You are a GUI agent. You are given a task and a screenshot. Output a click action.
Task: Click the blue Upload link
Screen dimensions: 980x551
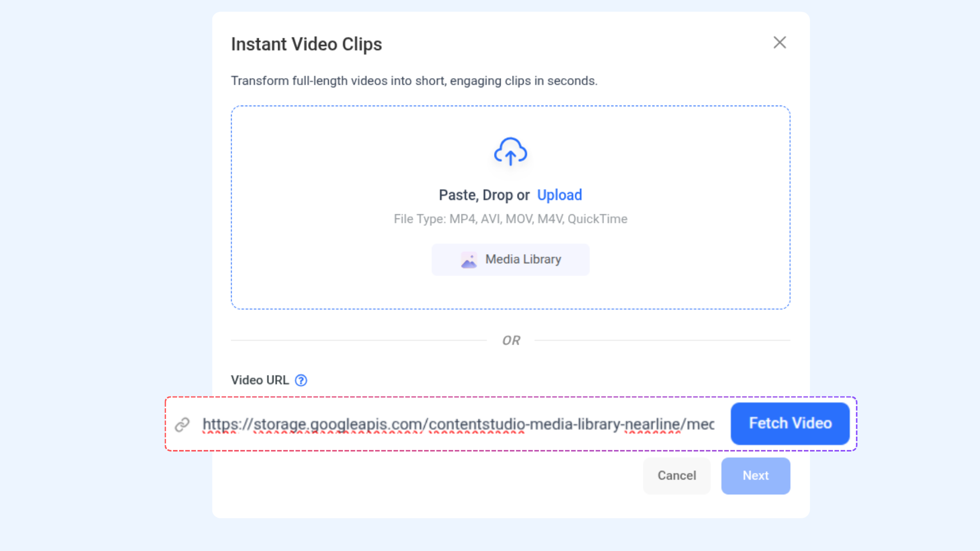pyautogui.click(x=559, y=195)
